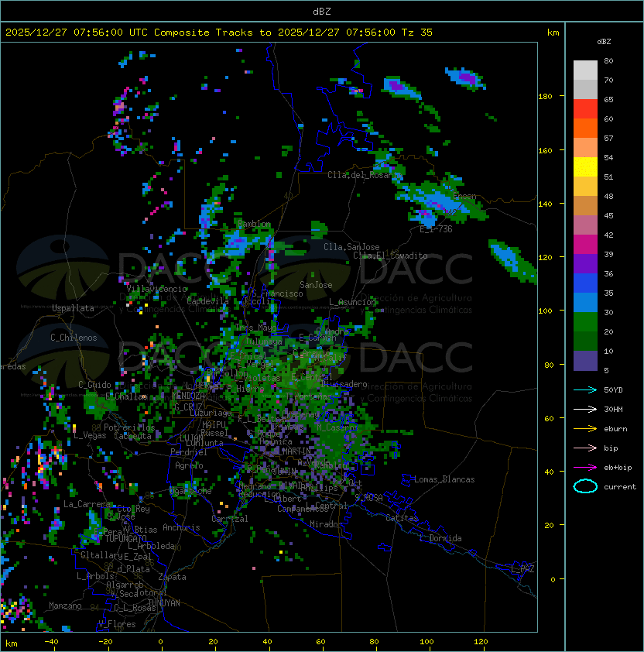Click the '57' value on color scale
The height and width of the screenshot is (652, 644).
(x=608, y=138)
